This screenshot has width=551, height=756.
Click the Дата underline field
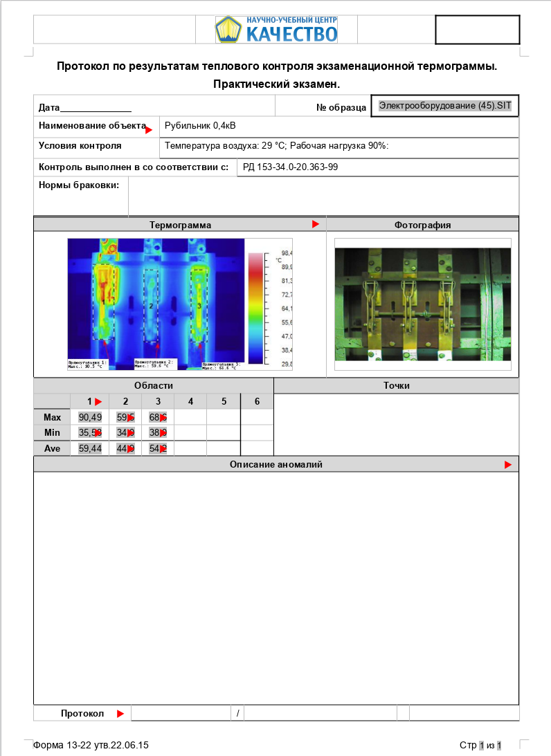click(96, 108)
